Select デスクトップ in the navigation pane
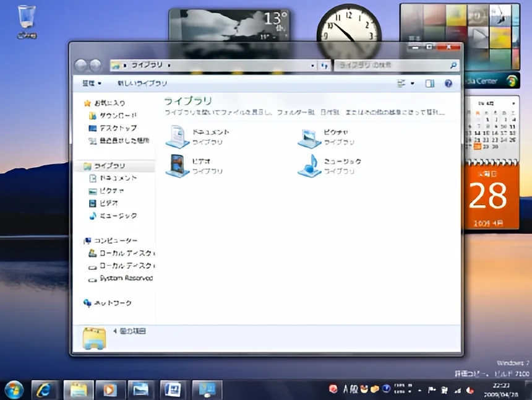Screen dimensions: 532x400 coord(118,128)
